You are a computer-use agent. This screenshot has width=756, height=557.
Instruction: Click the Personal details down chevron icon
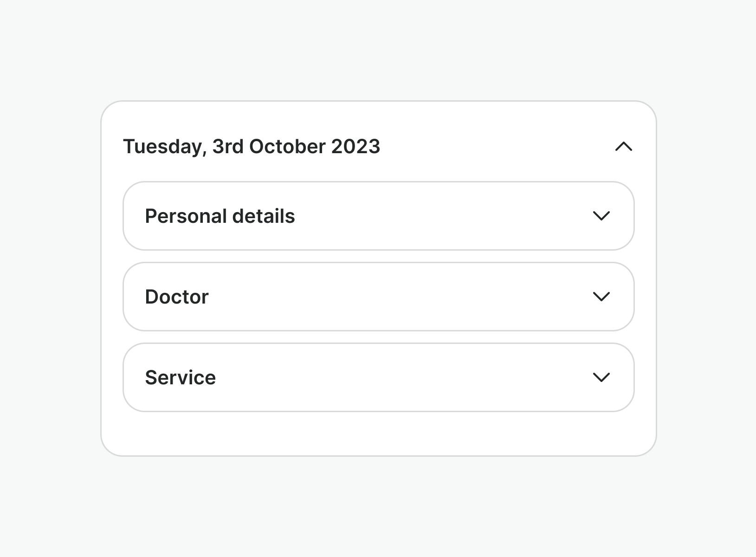pos(601,216)
